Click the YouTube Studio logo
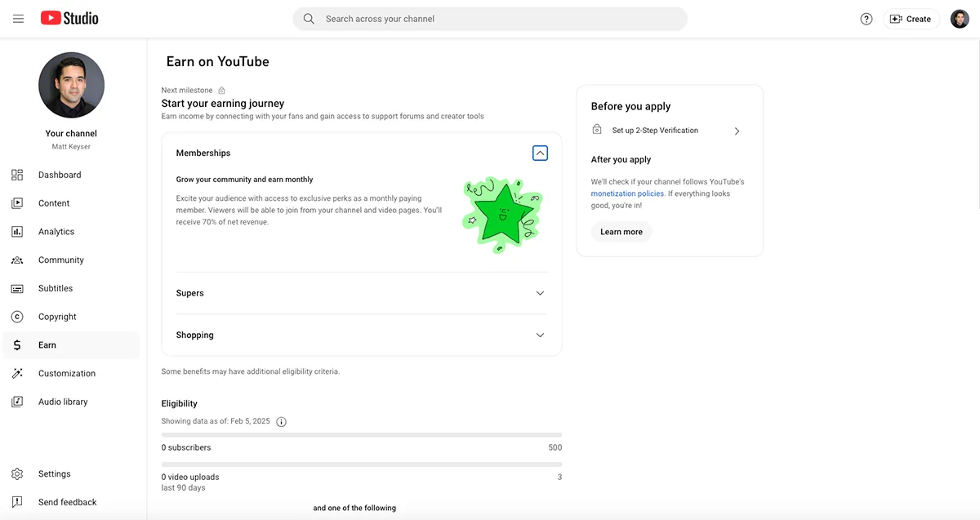Screen dimensions: 980x520 [69, 18]
